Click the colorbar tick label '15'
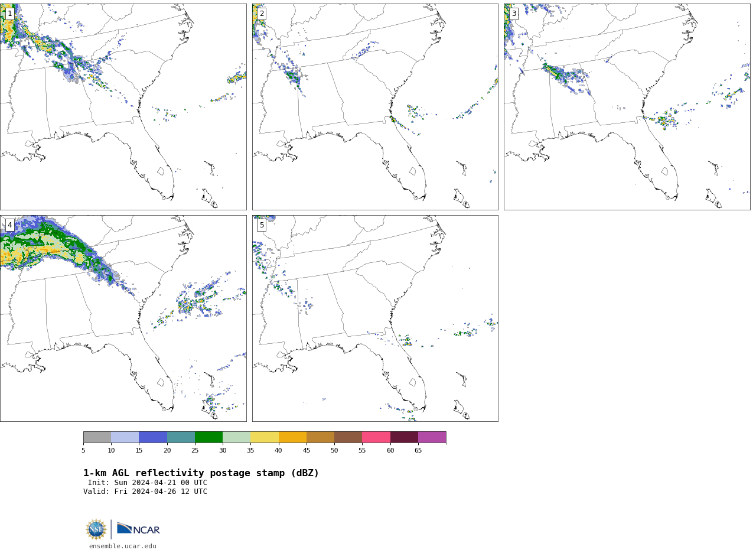 coord(139,451)
